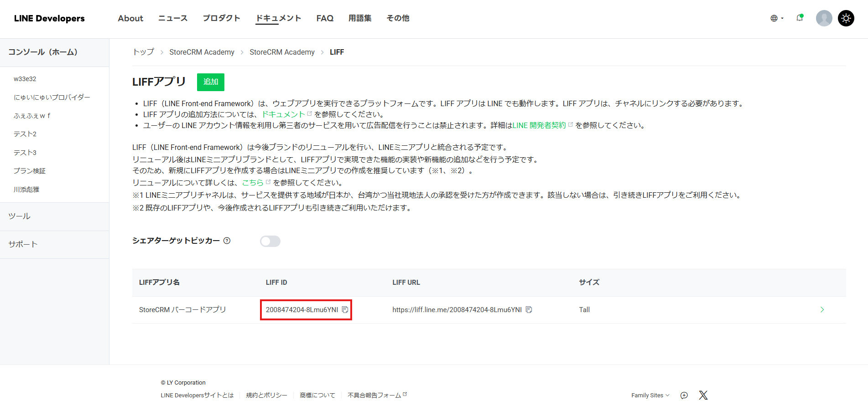The height and width of the screenshot is (411, 868).
Task: Enable the シェアターゲットピッカー toggle
Action: [270, 241]
